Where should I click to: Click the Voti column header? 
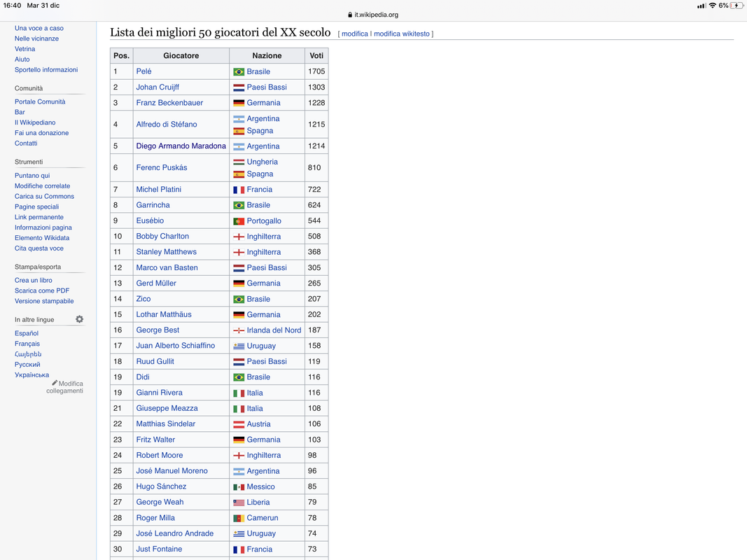(316, 56)
